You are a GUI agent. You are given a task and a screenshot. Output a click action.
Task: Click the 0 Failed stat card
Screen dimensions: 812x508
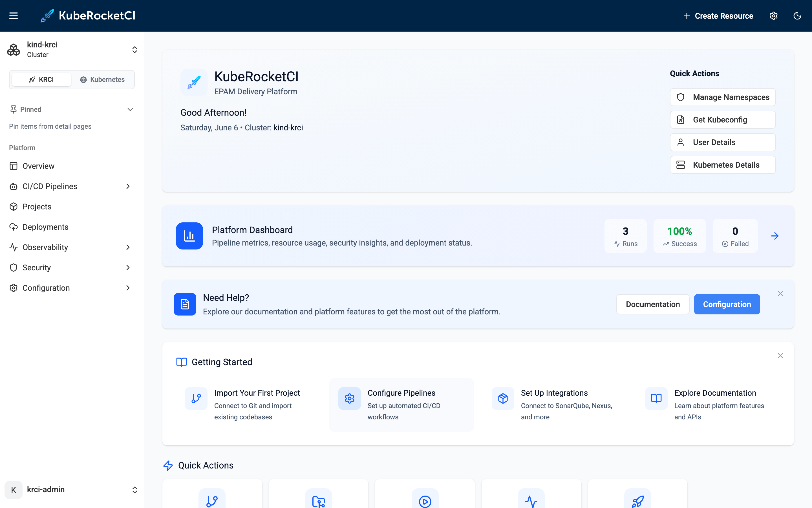[x=735, y=236]
